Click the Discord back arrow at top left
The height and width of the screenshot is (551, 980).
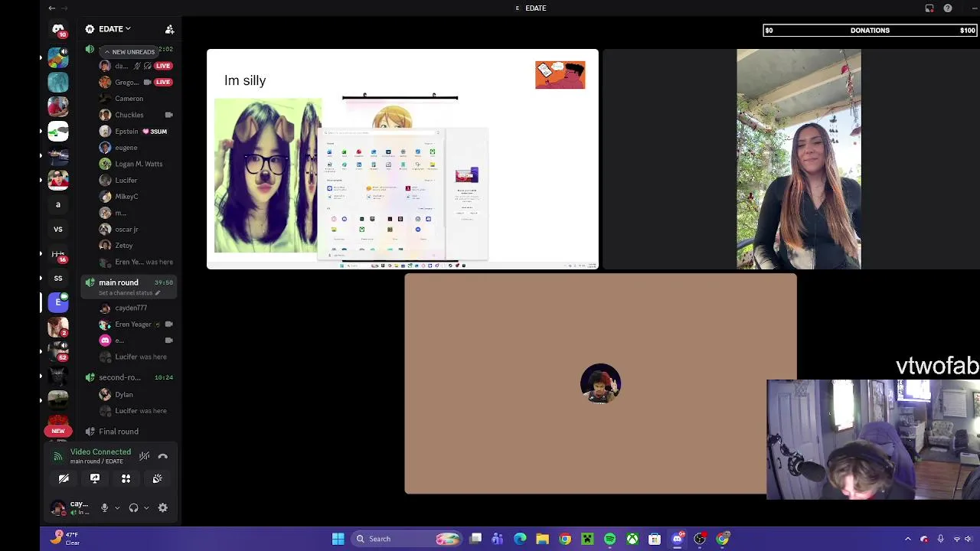click(51, 8)
